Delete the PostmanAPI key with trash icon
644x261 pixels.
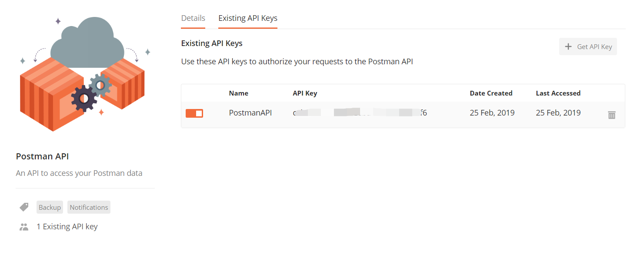pyautogui.click(x=611, y=115)
